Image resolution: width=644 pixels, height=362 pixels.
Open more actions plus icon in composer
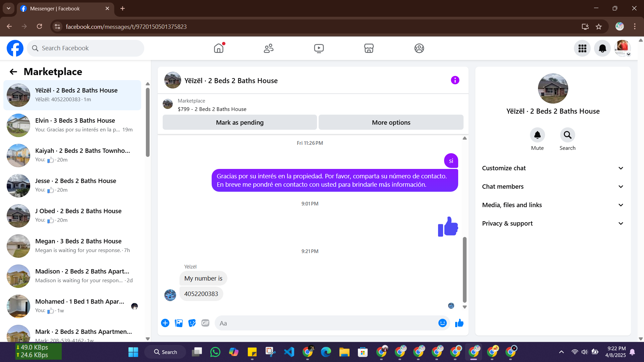165,323
